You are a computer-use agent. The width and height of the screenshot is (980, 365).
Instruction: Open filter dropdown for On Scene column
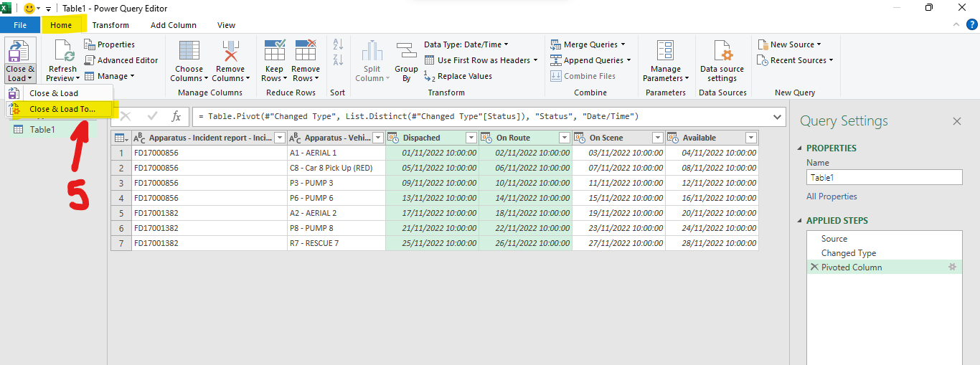point(658,138)
